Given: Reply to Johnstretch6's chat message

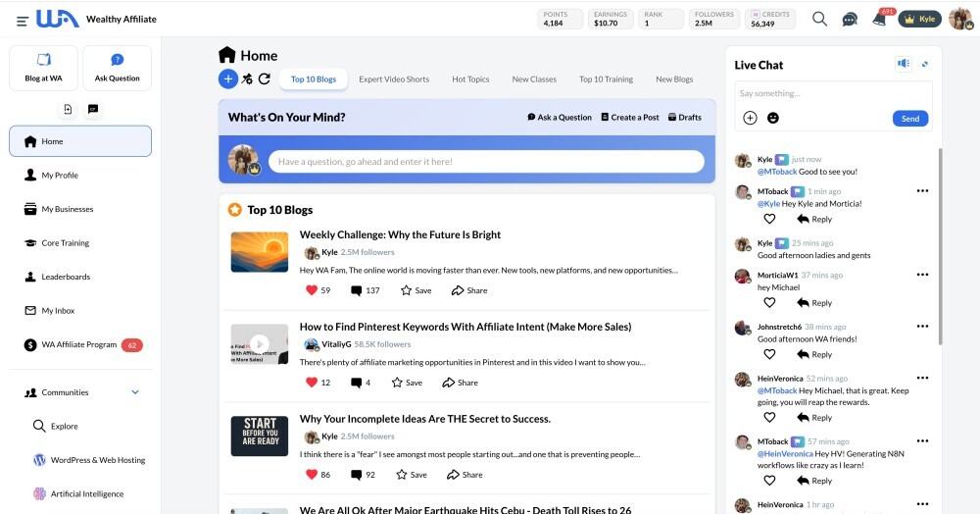Looking at the screenshot, I should 814,354.
